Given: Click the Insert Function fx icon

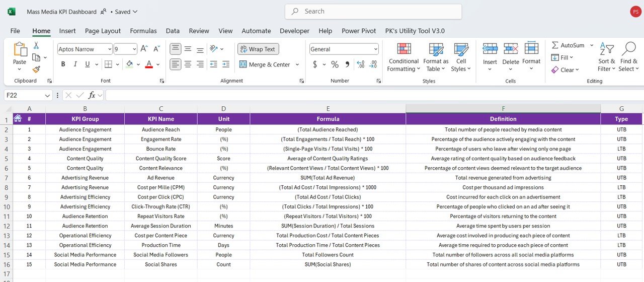Looking at the screenshot, I should point(92,95).
